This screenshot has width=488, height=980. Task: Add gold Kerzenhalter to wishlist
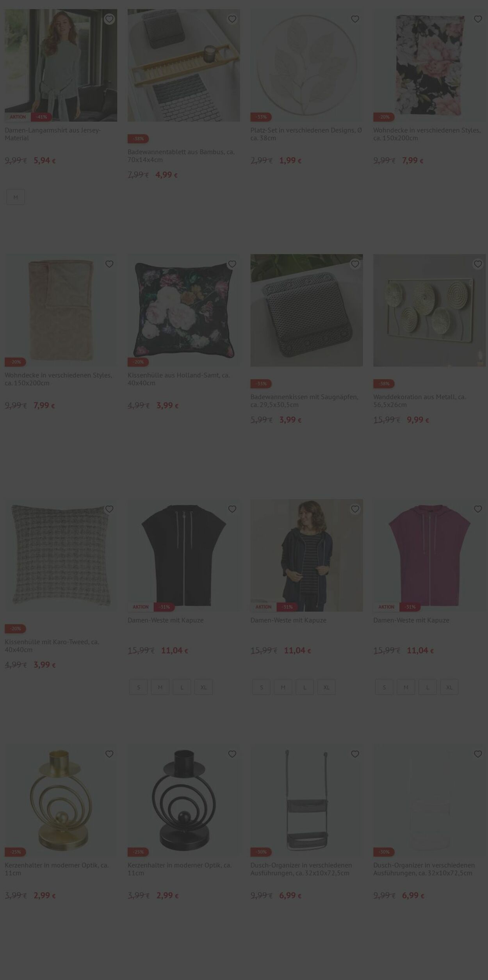click(x=109, y=754)
